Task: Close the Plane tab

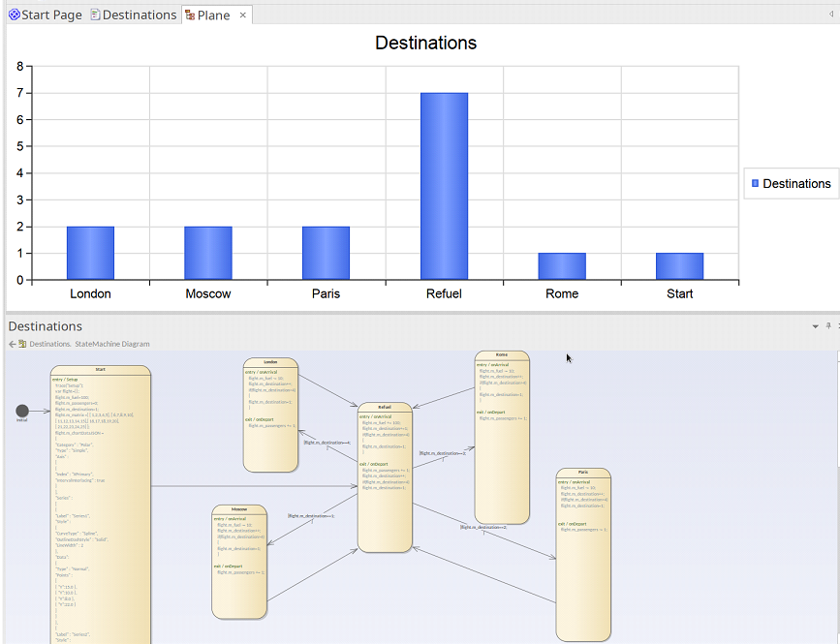Action: [x=243, y=15]
